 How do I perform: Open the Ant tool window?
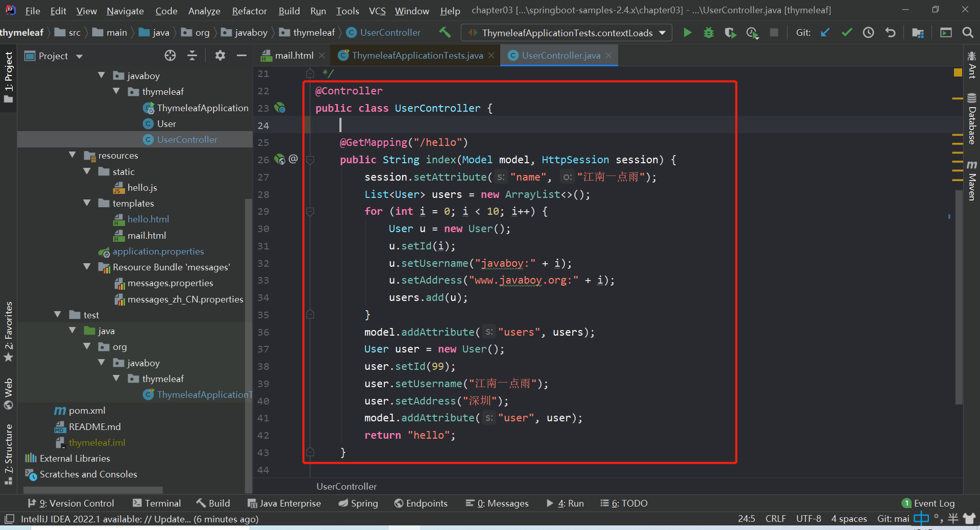[x=972, y=65]
